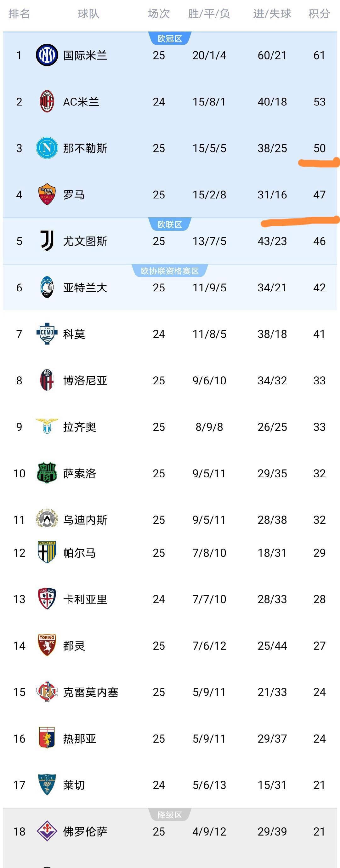Tap the Bologna club crest
Screen dimensions: 340x868
47,380
